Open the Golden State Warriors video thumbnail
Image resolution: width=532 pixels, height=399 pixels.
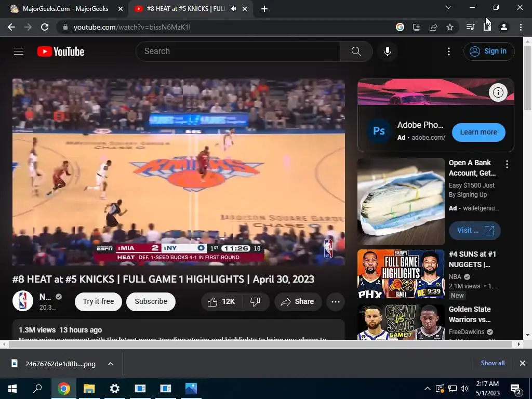(401, 322)
